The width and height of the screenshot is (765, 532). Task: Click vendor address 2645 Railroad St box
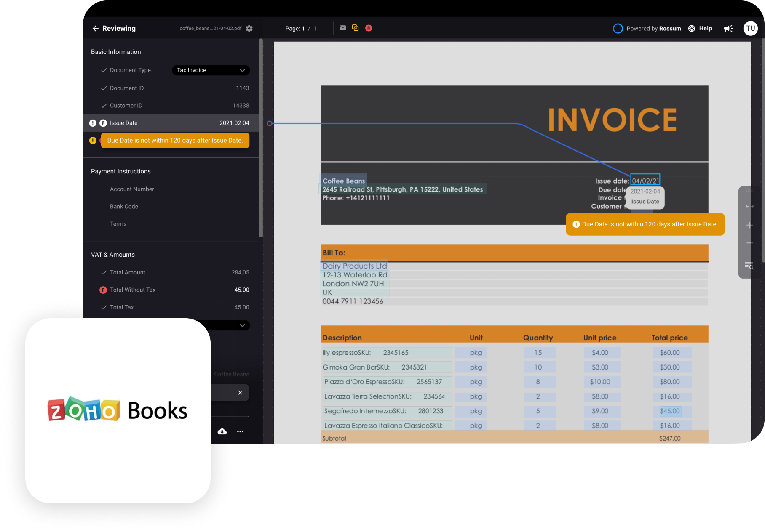[403, 189]
